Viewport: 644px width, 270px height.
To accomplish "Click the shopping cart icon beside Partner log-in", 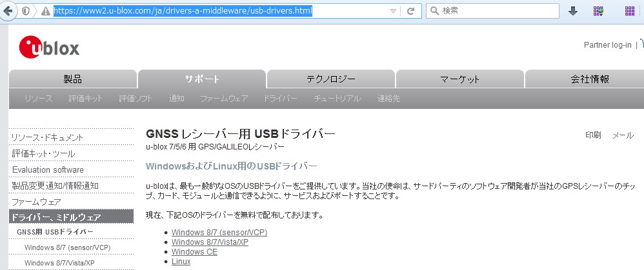I will (x=641, y=44).
